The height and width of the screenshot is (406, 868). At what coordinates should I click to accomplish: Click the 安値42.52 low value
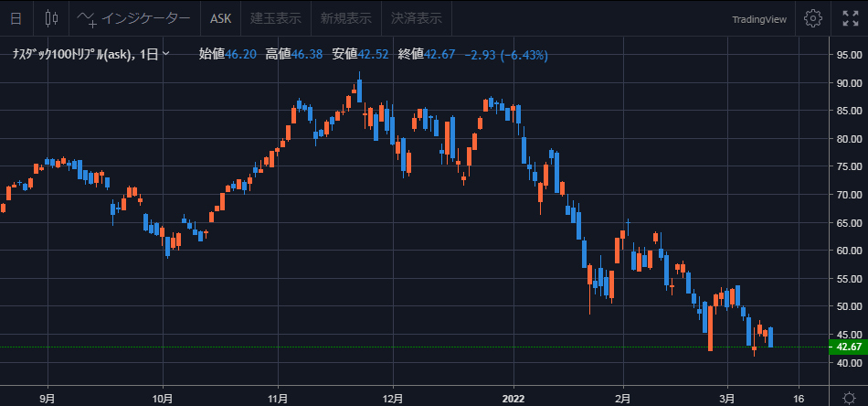pyautogui.click(x=360, y=54)
